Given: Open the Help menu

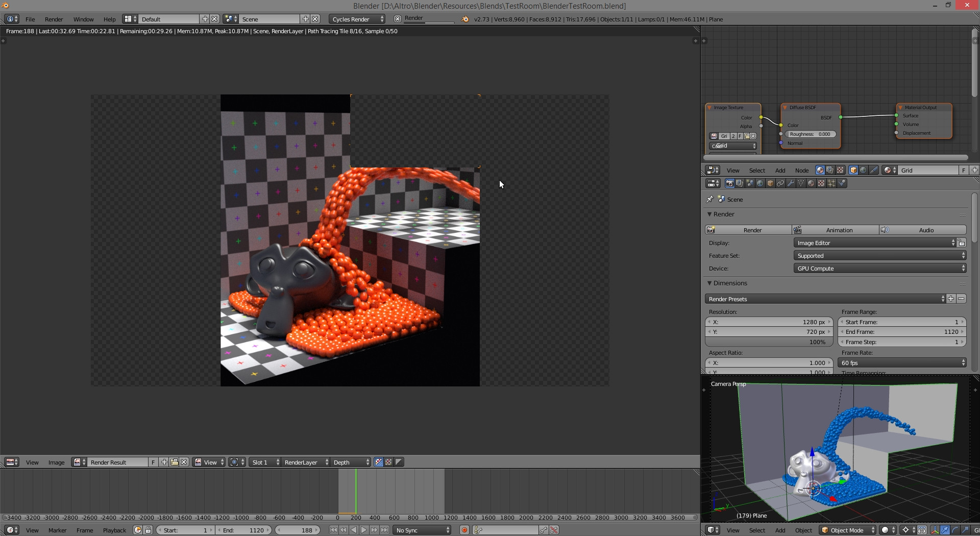Looking at the screenshot, I should [109, 19].
